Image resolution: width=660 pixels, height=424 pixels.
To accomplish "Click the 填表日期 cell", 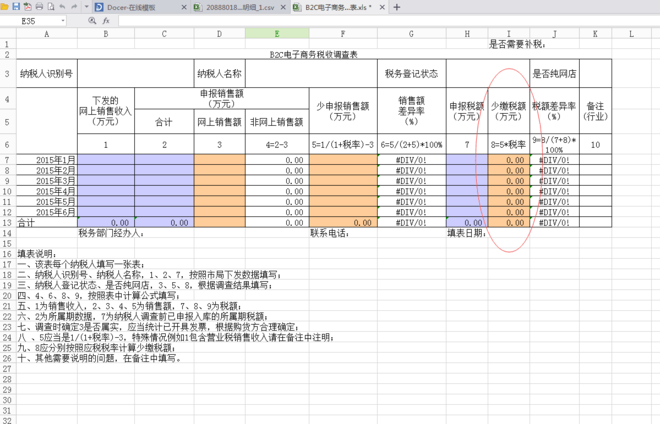I will pos(466,233).
